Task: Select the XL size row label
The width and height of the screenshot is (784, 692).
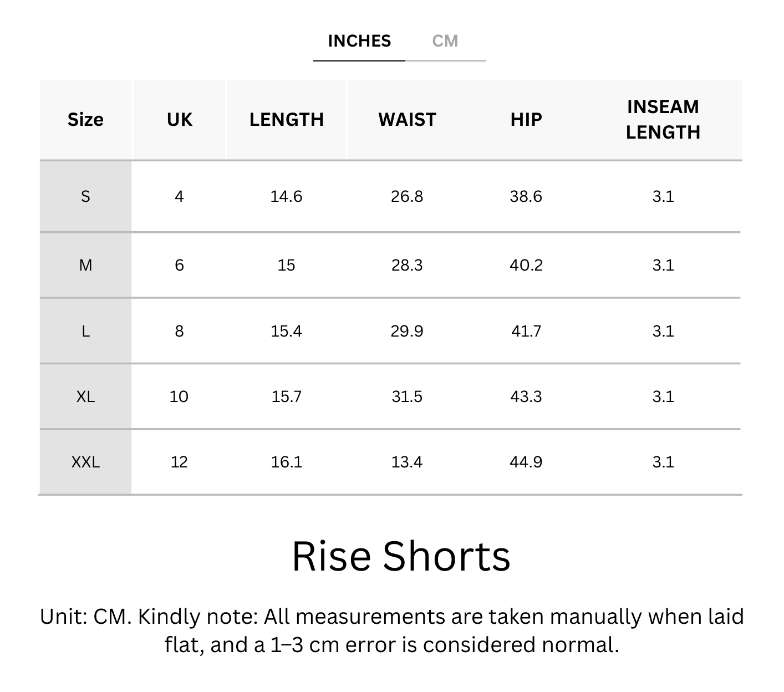Action: coord(85,396)
